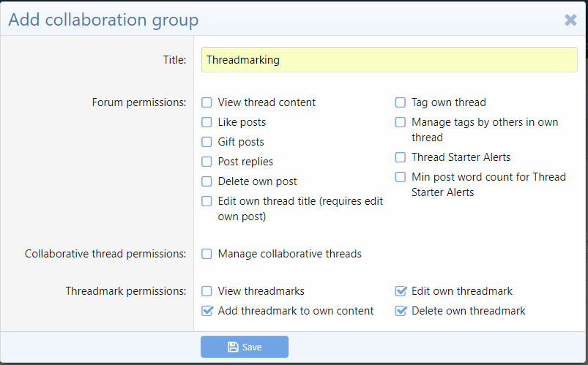Check the Like posts permission
The image size is (588, 365).
coord(207,122)
